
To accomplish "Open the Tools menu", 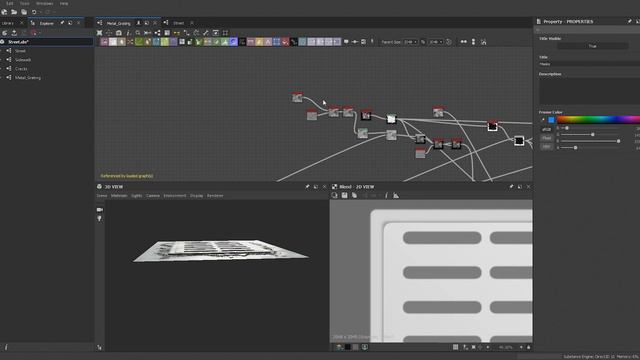I will pos(24,3).
